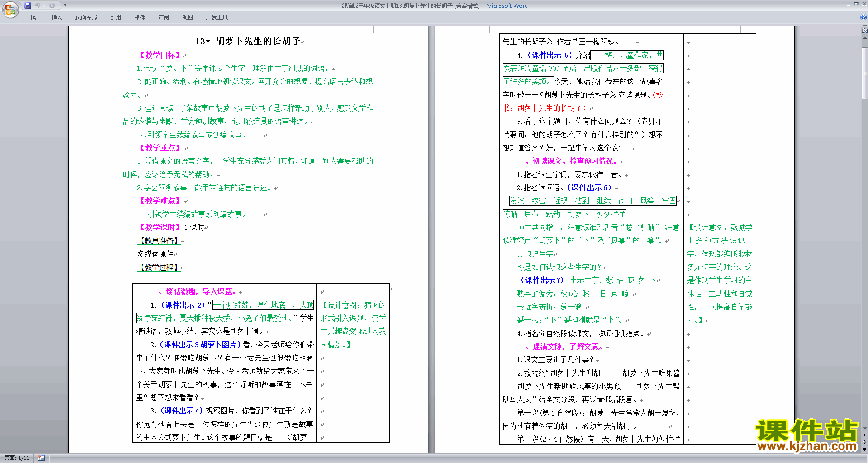Go to the 邮件 ribbon tab

click(x=140, y=18)
